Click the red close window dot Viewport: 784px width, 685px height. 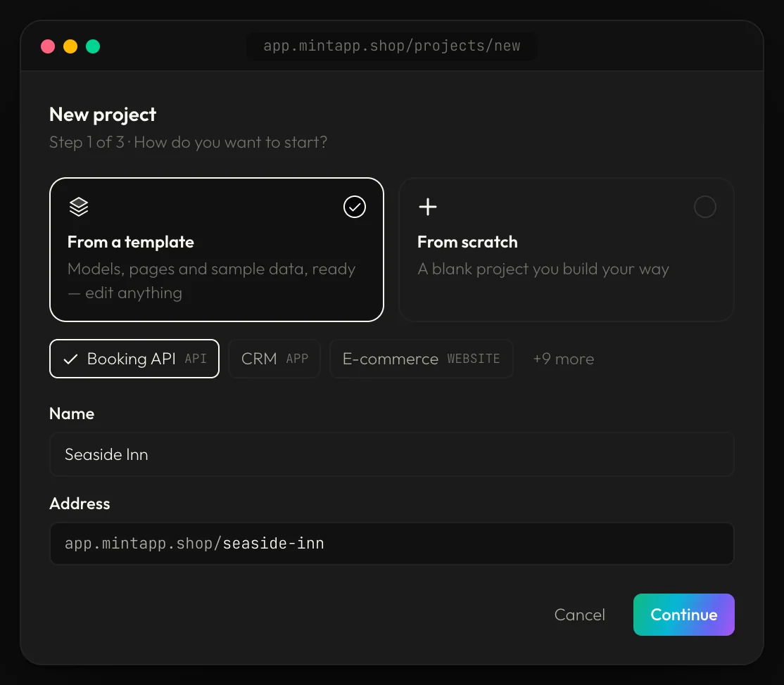(48, 46)
